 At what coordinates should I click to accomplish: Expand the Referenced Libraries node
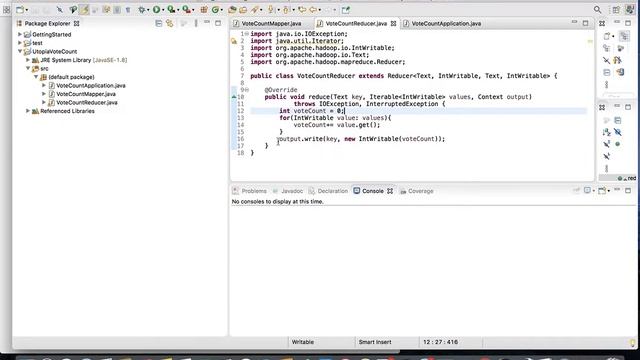point(28,111)
